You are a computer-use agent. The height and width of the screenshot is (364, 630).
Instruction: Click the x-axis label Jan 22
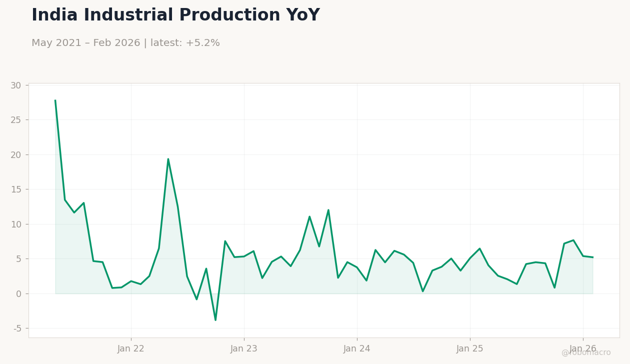(131, 349)
